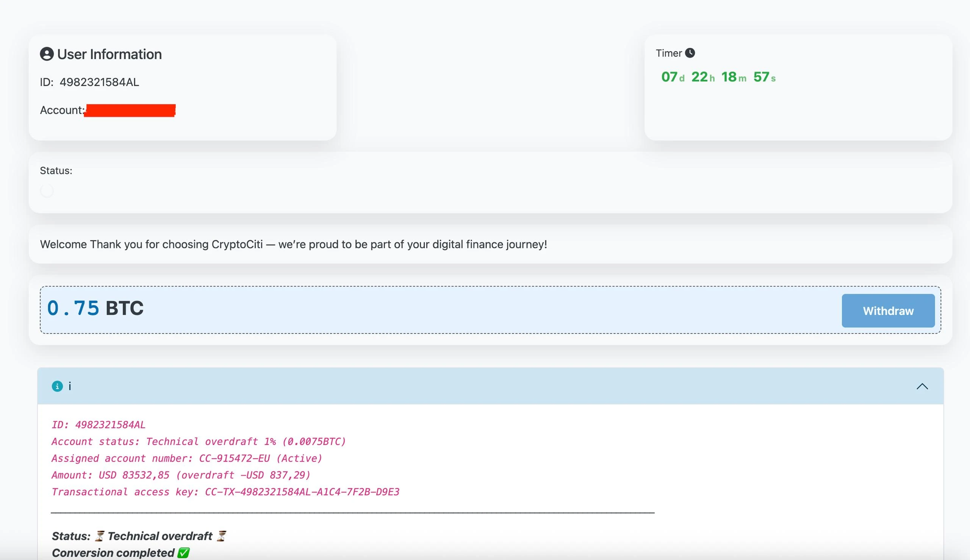
Task: Click the Assigned account number line
Action: click(187, 458)
